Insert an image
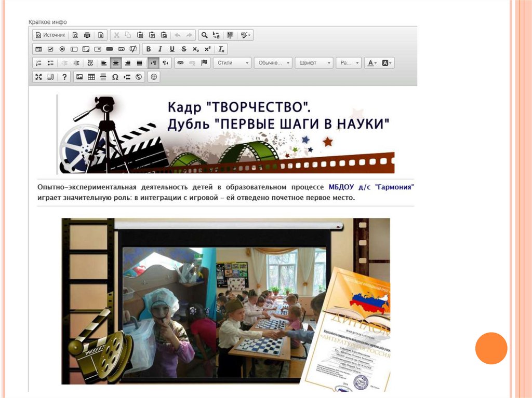Image resolution: width=532 pixels, height=398 pixels. pos(79,77)
